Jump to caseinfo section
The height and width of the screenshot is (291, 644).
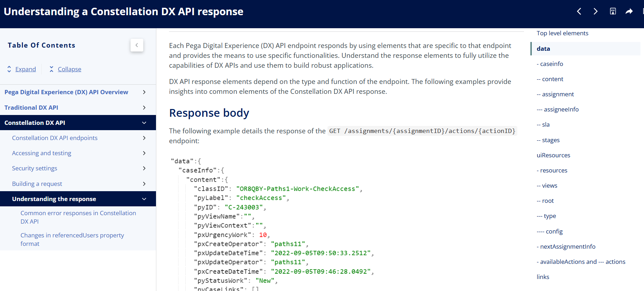point(550,64)
